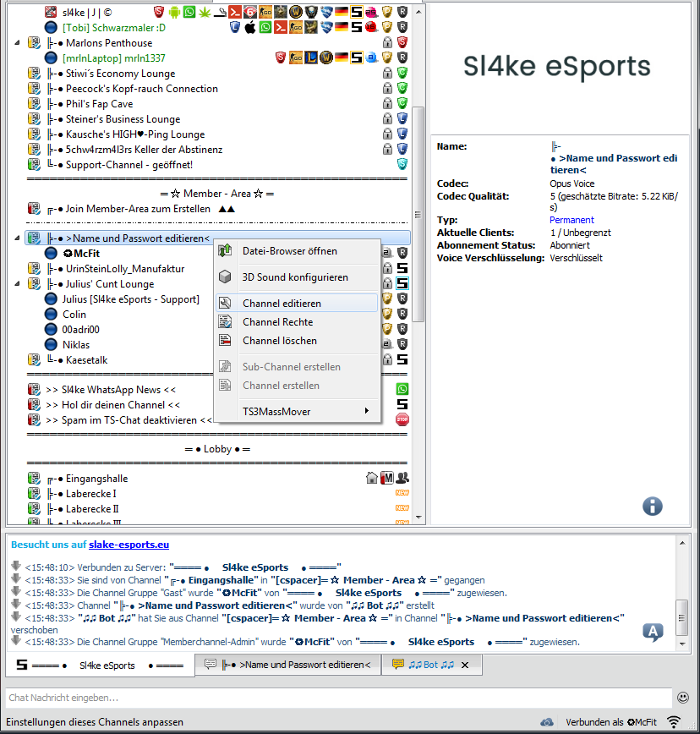Click the red S shield on Marlons Penthouse row
The width and height of the screenshot is (700, 734).
(402, 42)
